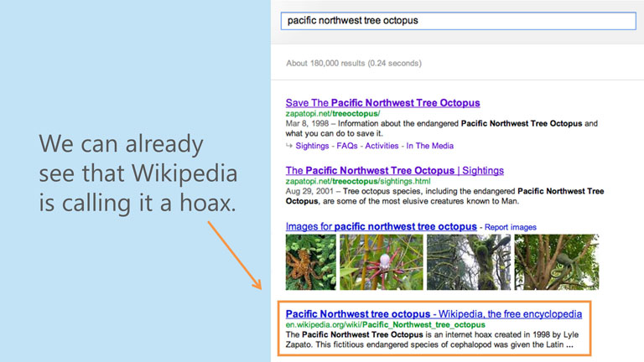The width and height of the screenshot is (644, 362).
Task: Open the Tree Octopus | Sightings result title
Action: (394, 171)
